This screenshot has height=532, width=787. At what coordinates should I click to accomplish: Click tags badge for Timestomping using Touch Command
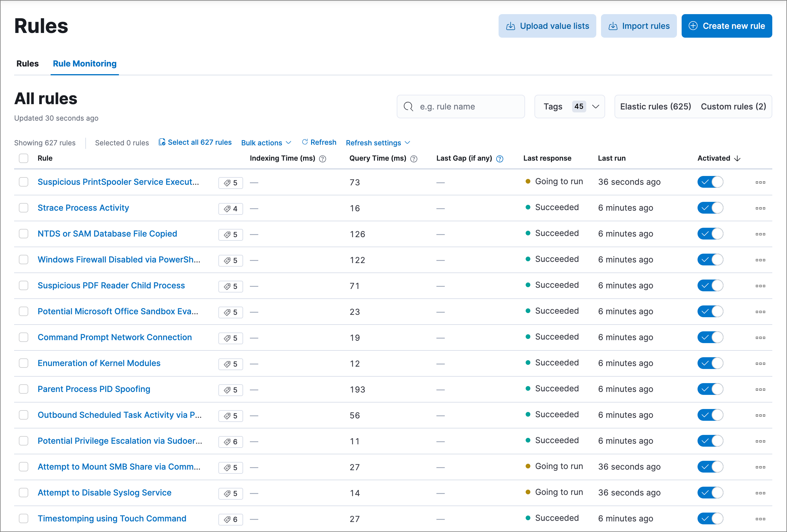[x=231, y=519]
